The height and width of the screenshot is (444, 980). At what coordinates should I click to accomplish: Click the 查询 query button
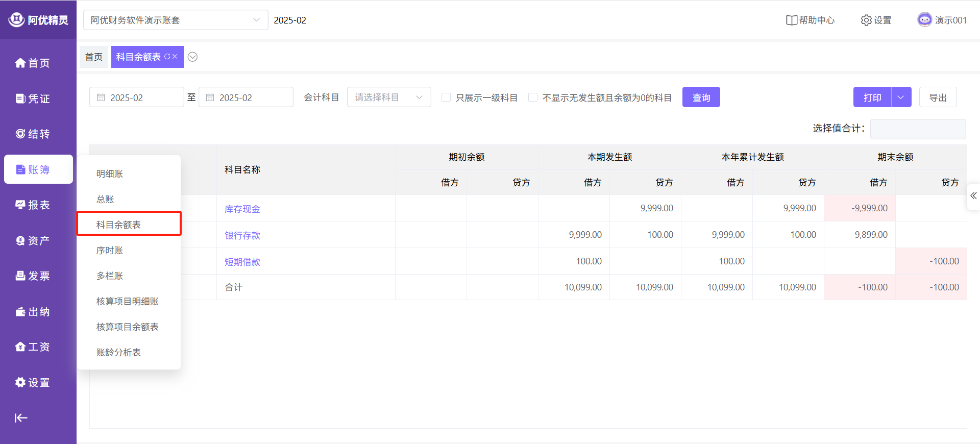coord(701,97)
